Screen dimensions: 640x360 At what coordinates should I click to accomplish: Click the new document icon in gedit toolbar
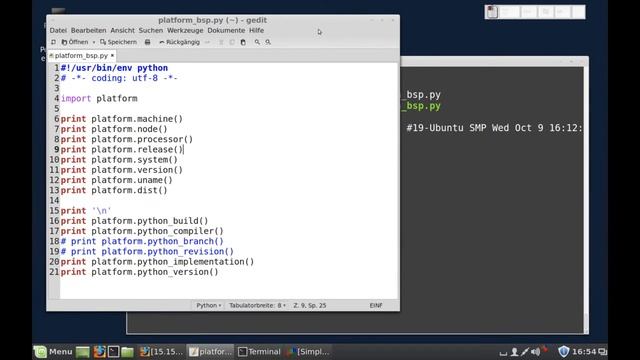pos(53,42)
